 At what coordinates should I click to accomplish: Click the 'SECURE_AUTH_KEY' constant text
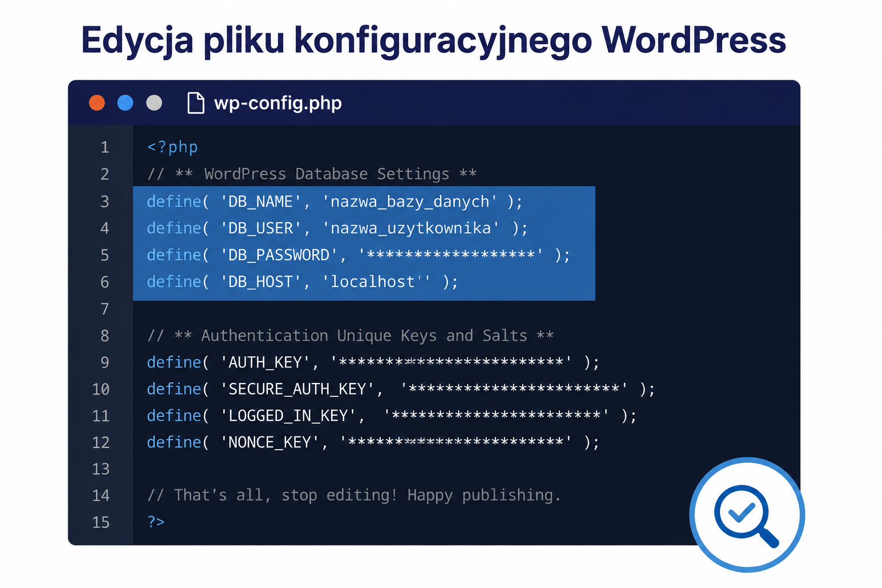(297, 389)
